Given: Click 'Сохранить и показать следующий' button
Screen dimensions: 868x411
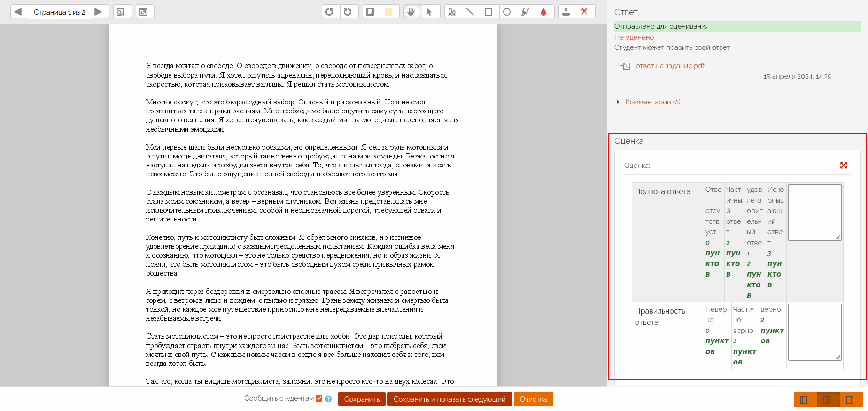Looking at the screenshot, I should click(x=449, y=399).
